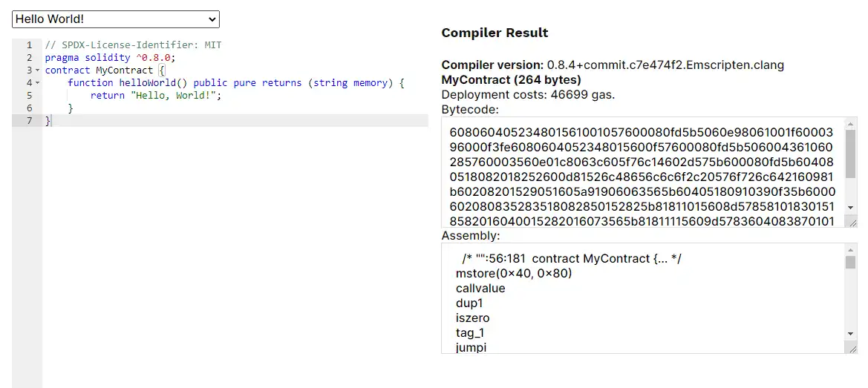Viewport: 868px width, 388px height.
Task: Collapse the helloWorld function fold arrow
Action: (38, 83)
